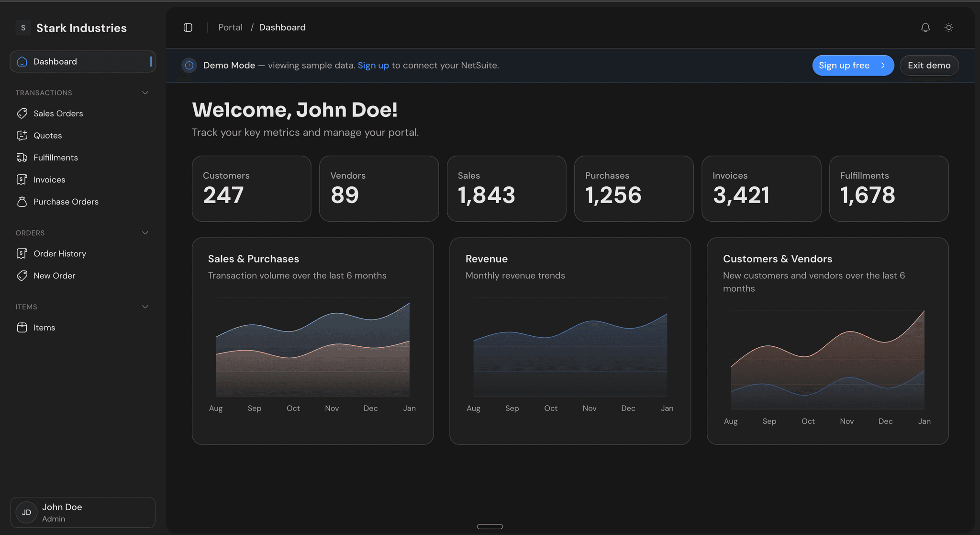Select the Invoices icon

[x=22, y=179]
